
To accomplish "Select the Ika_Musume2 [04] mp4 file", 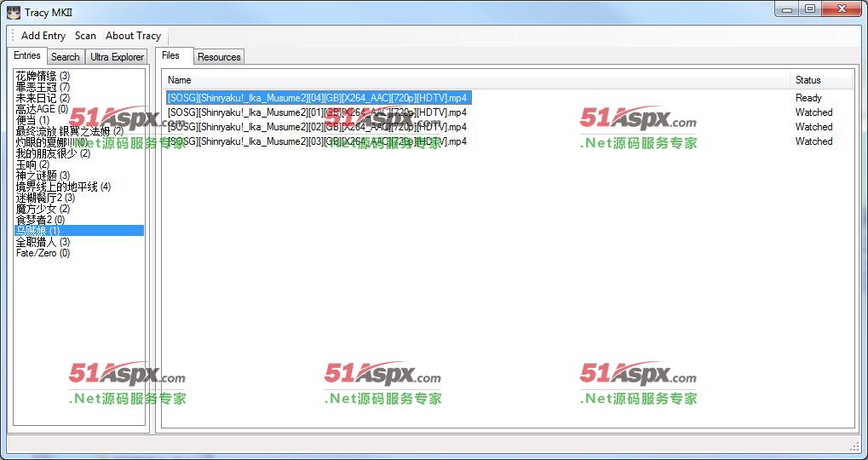I will pyautogui.click(x=319, y=98).
